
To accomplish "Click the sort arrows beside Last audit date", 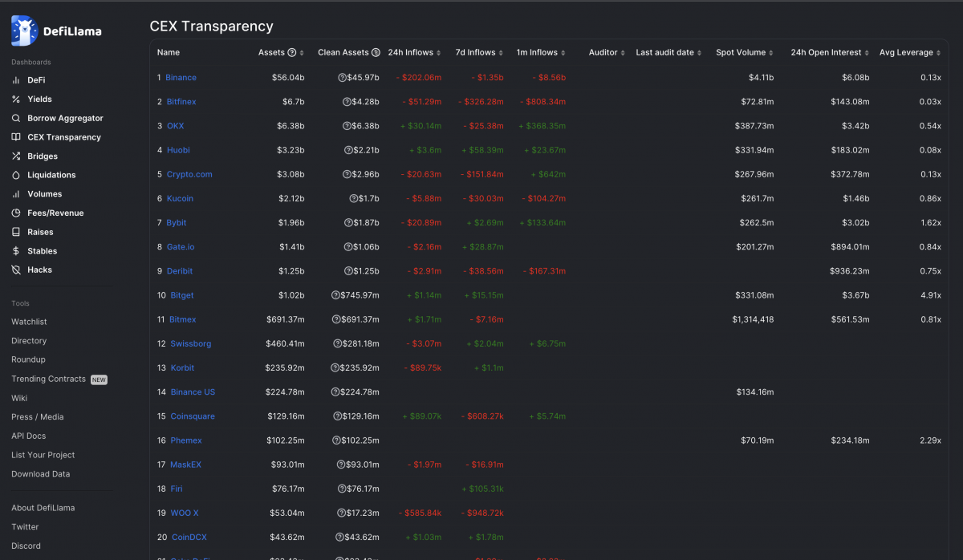I will click(x=699, y=52).
